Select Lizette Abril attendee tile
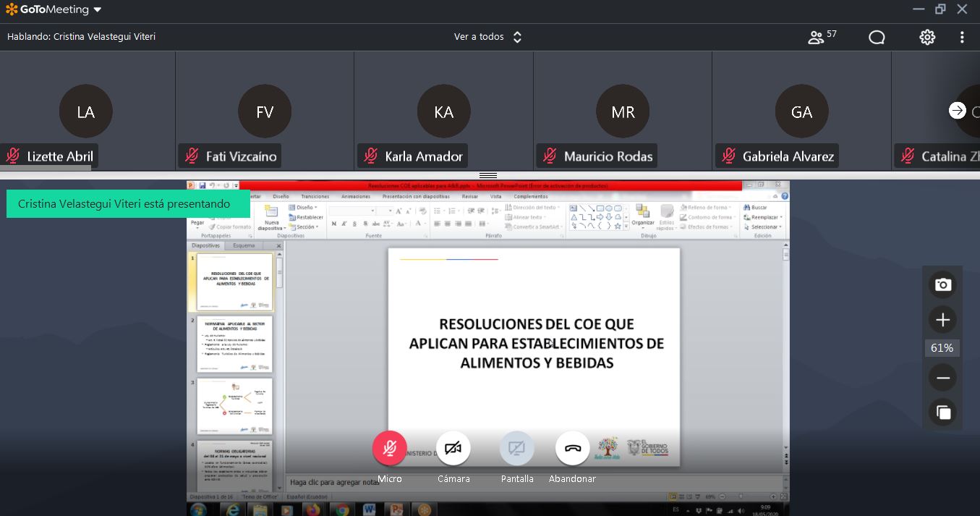 86,111
